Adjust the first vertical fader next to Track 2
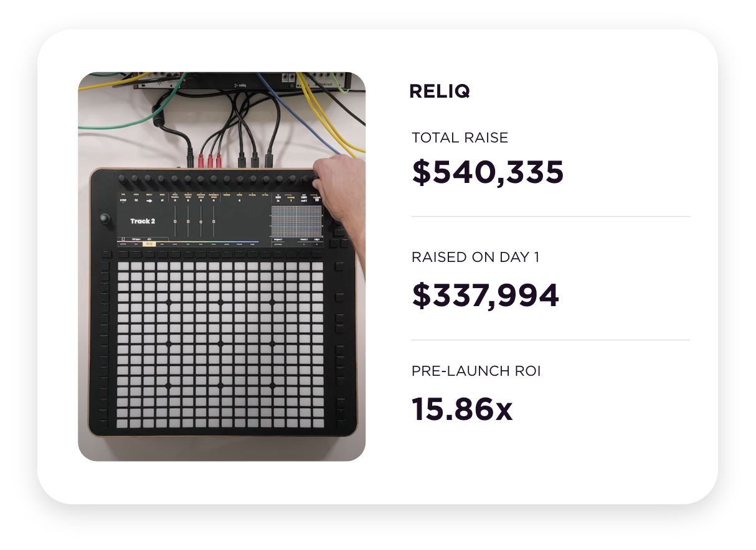The height and width of the screenshot is (550, 756). click(x=175, y=222)
